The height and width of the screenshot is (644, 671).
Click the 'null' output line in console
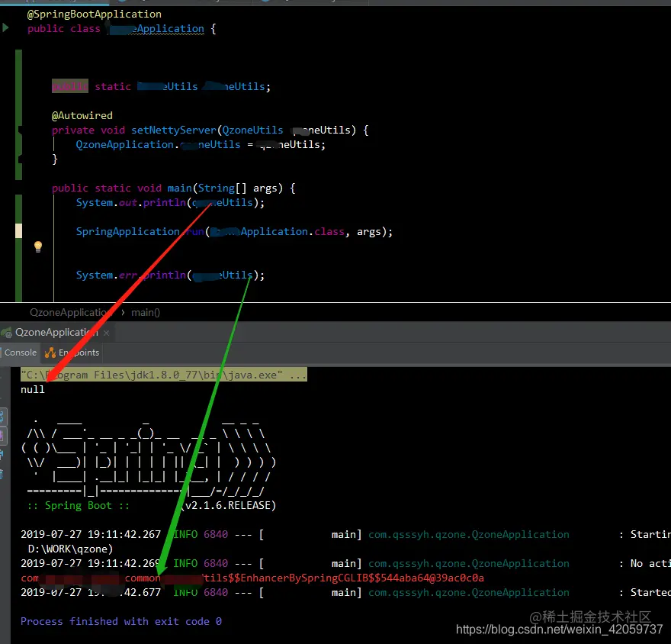pos(33,389)
